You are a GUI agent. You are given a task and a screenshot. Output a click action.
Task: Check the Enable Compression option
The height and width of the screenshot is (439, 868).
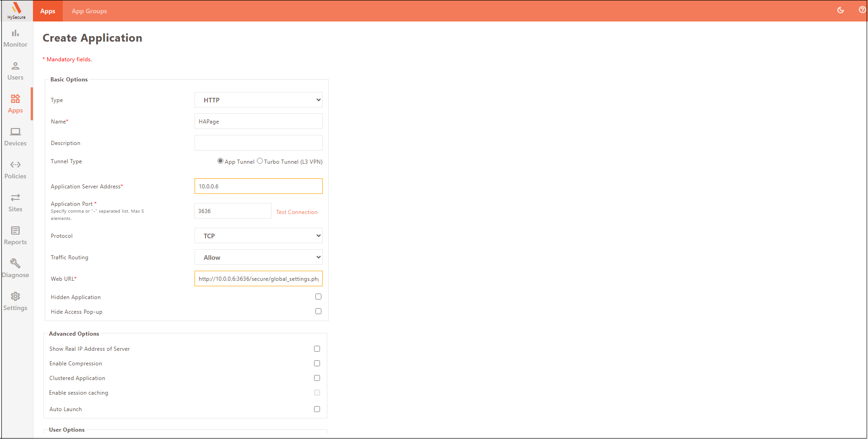317,364
